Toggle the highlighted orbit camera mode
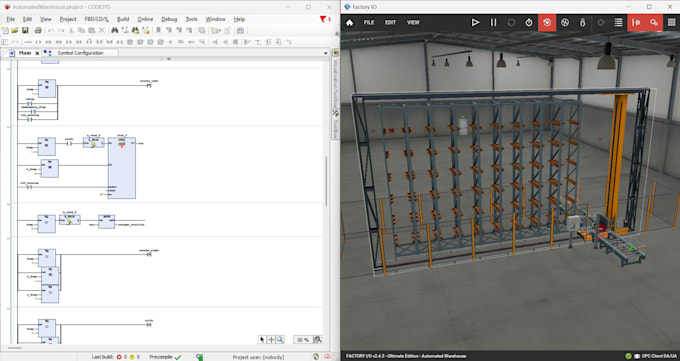Viewport: 680px width, 361px height. [547, 22]
